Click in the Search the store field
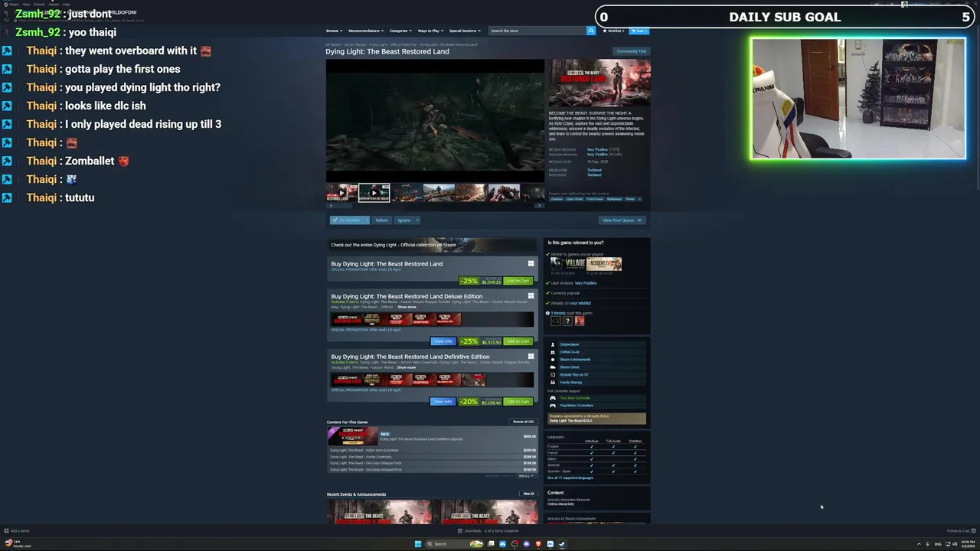Viewport: 980px width, 551px height. (x=537, y=31)
